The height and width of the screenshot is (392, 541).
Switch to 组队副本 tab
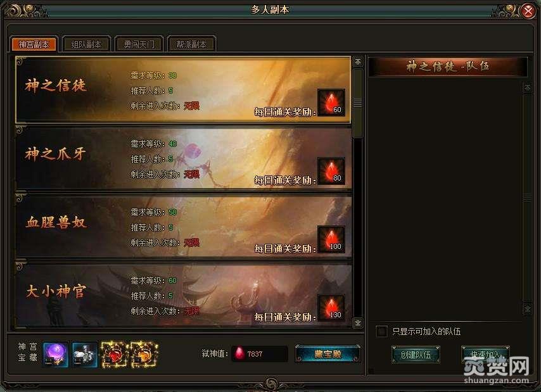click(86, 44)
